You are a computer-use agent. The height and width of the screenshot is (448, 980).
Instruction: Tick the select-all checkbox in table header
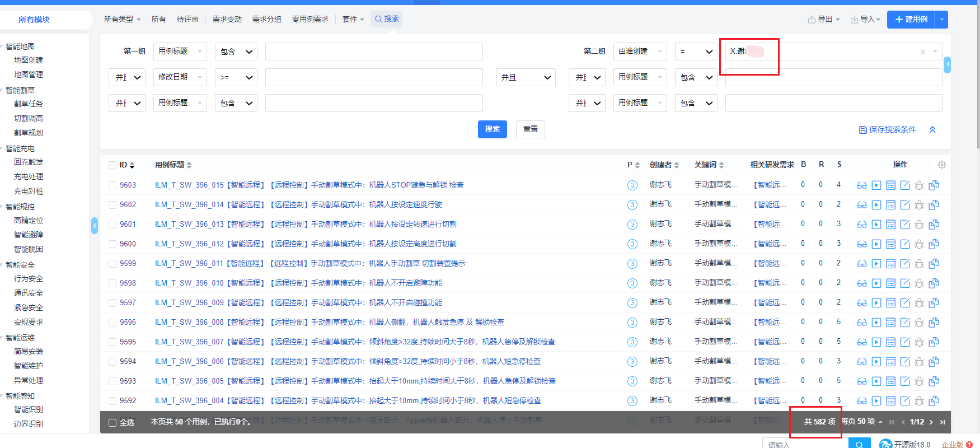tap(112, 165)
